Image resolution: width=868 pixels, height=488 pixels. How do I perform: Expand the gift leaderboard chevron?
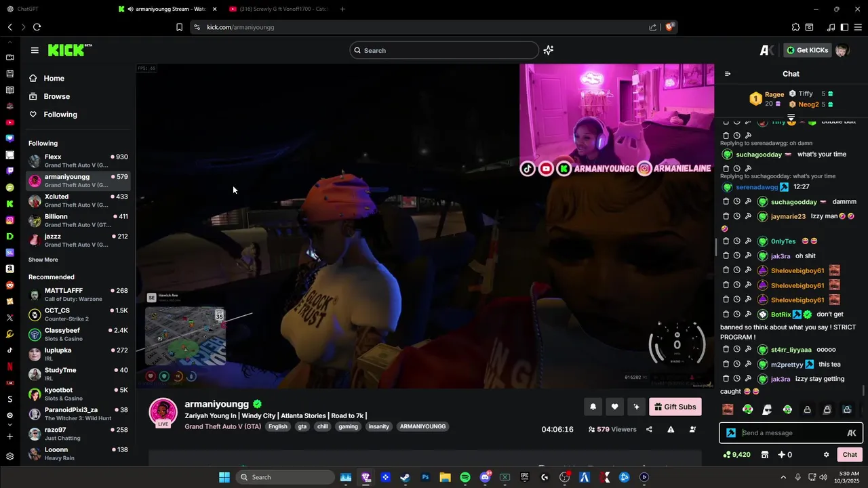click(x=791, y=117)
